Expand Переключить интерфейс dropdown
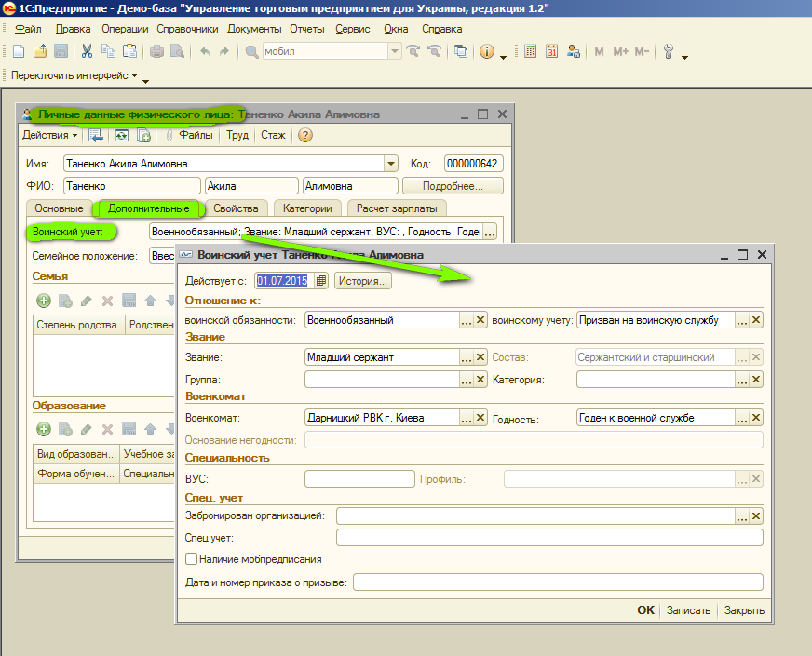Image resolution: width=812 pixels, height=656 pixels. 74,75
